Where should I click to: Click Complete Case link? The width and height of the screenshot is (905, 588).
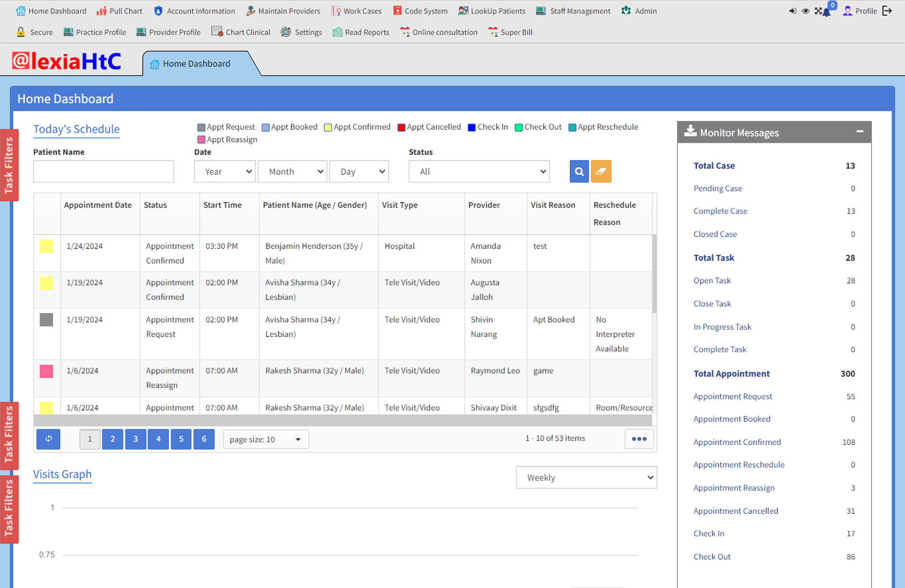pos(720,211)
